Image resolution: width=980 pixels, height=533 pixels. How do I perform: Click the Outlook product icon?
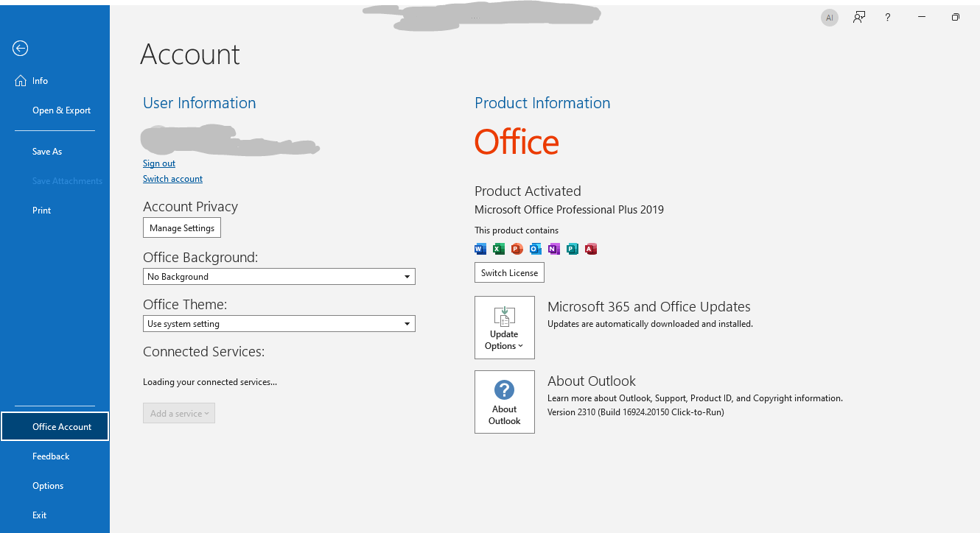pyautogui.click(x=535, y=249)
